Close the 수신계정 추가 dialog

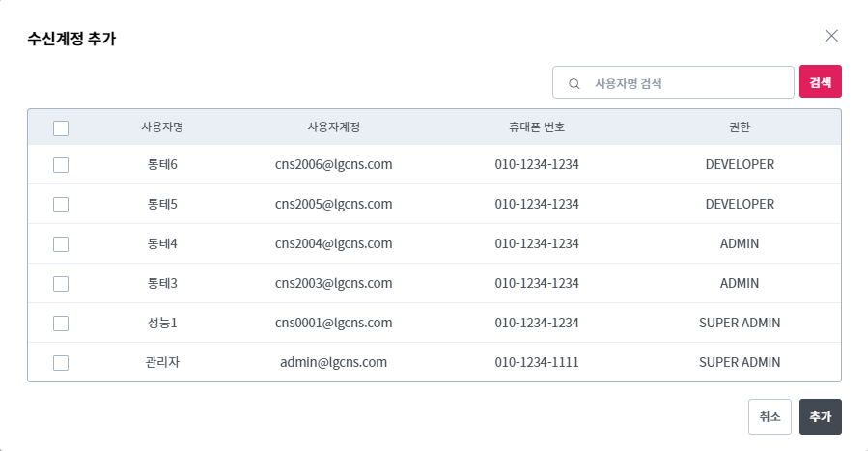[x=831, y=36]
